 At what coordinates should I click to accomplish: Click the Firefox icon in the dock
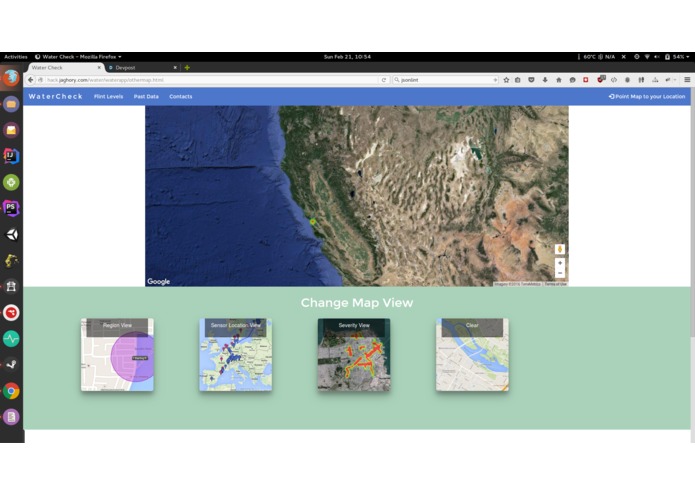pos(11,78)
